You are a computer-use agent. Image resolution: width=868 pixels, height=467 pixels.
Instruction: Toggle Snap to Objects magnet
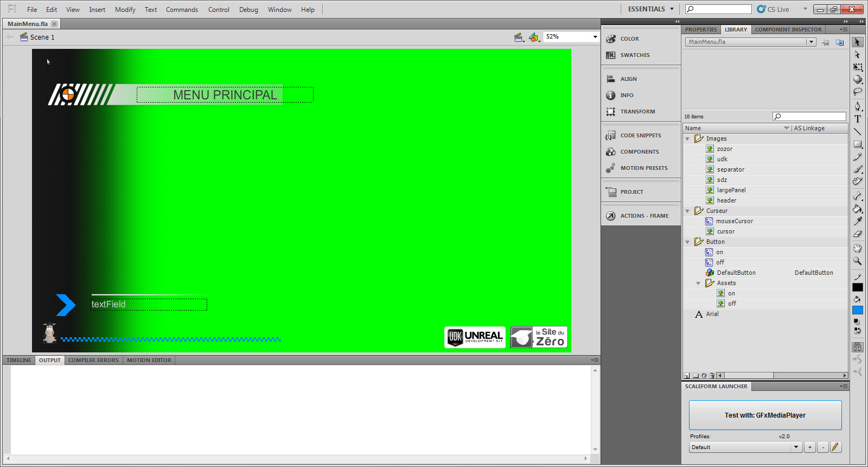point(857,346)
